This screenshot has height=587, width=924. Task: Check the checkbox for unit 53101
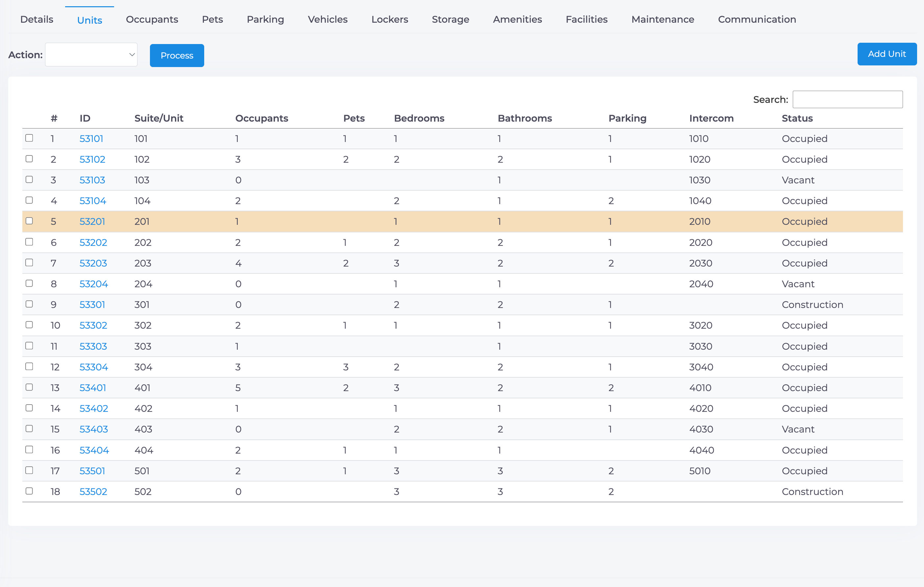(29, 138)
